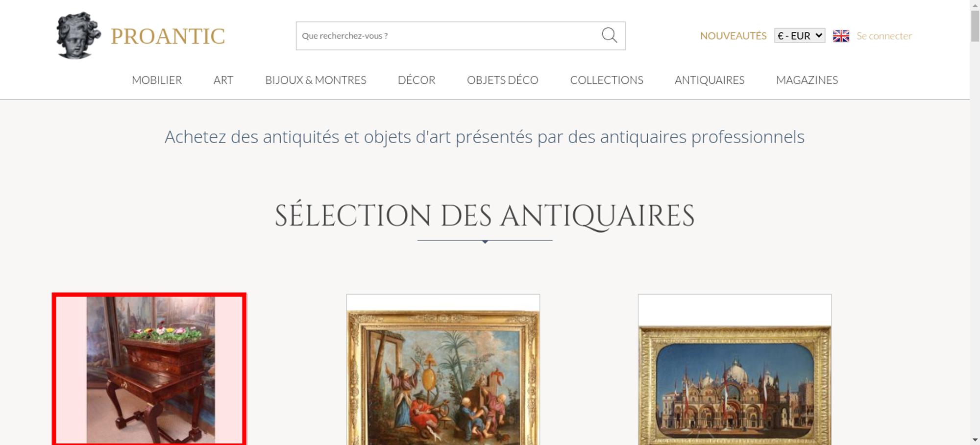Open the Venice basilica painting thumbnail
This screenshot has width=980, height=445.
click(735, 370)
